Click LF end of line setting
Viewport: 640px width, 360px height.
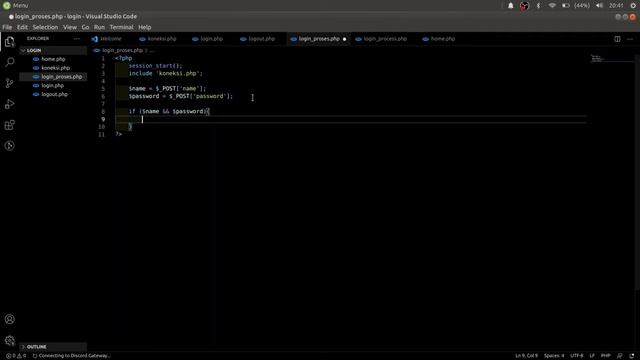click(x=592, y=356)
